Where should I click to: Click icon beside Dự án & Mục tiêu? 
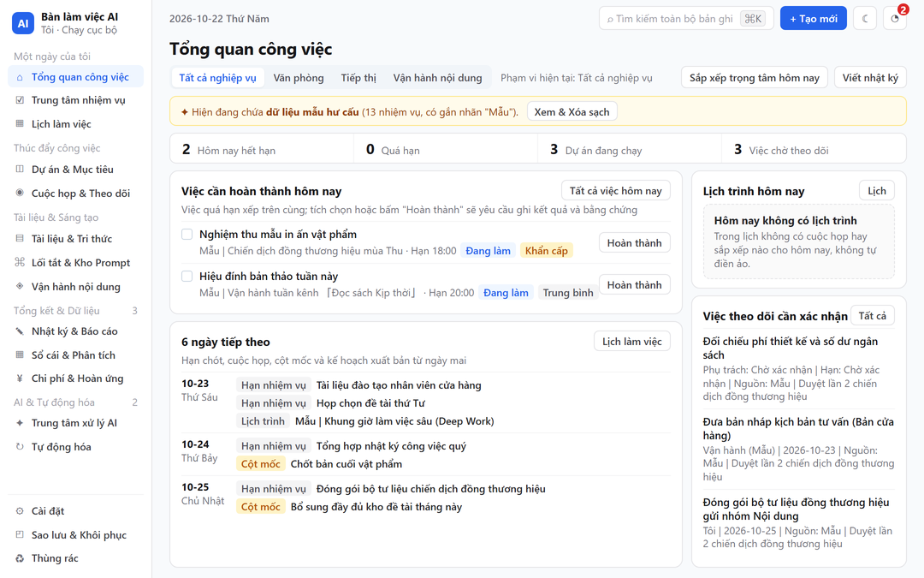pos(20,170)
